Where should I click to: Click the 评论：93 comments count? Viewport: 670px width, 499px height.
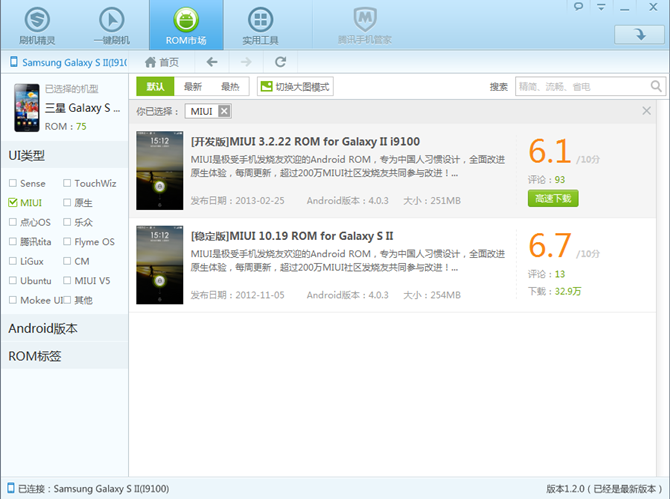546,179
